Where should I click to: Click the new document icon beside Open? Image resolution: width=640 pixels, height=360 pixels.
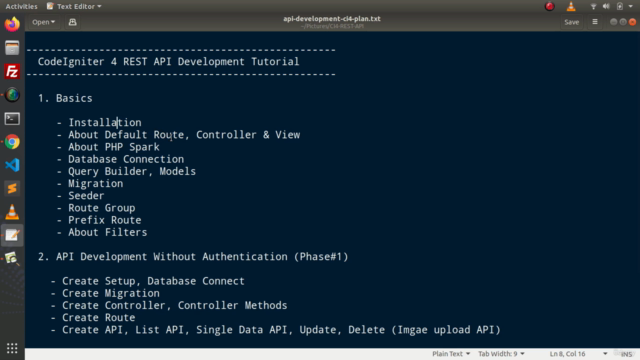73,22
